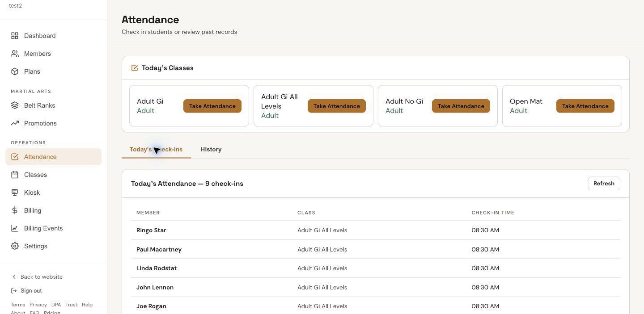Open the Billing page
This screenshot has height=314, width=644.
pyautogui.click(x=53, y=210)
